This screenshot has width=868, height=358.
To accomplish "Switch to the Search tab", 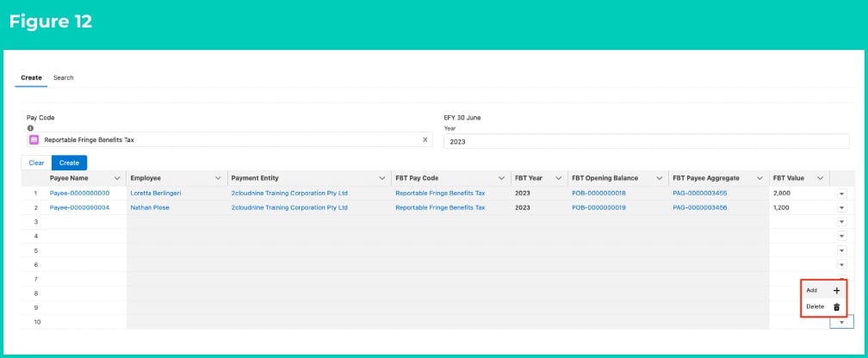I will pos(63,77).
